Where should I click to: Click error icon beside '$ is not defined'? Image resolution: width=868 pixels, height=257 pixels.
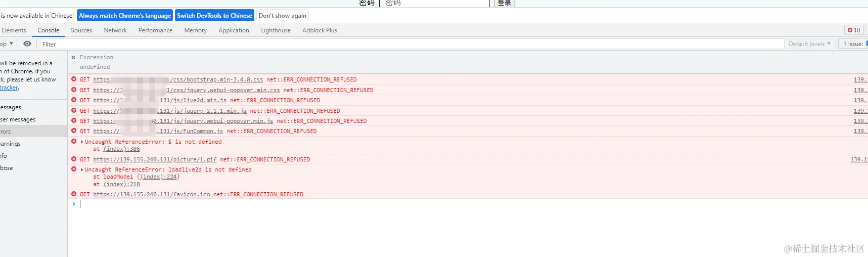(74, 142)
